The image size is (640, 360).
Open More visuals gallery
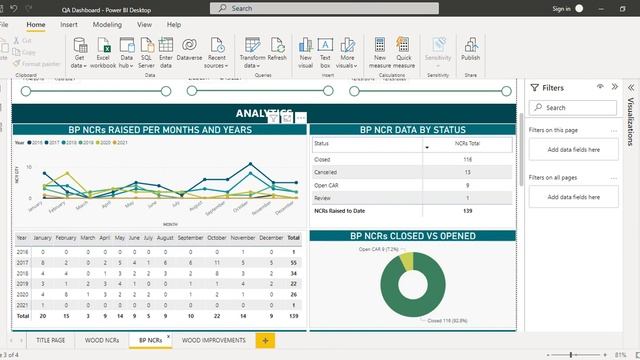pyautogui.click(x=347, y=53)
